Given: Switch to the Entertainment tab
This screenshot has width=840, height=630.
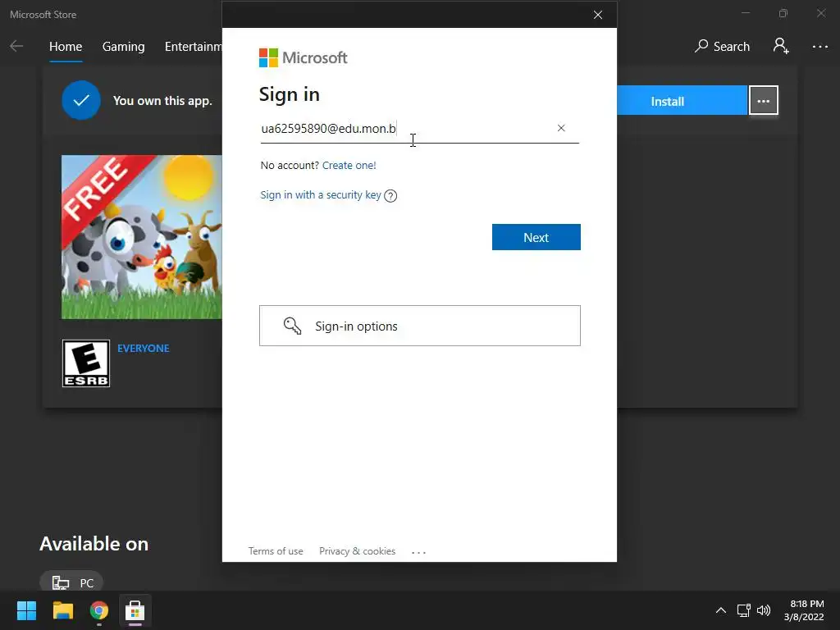Looking at the screenshot, I should click(194, 47).
